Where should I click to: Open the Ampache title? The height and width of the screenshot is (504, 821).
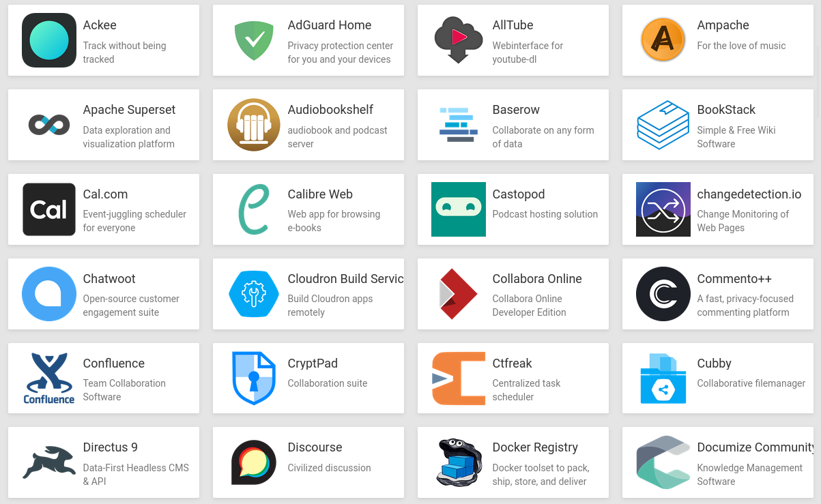(x=723, y=25)
